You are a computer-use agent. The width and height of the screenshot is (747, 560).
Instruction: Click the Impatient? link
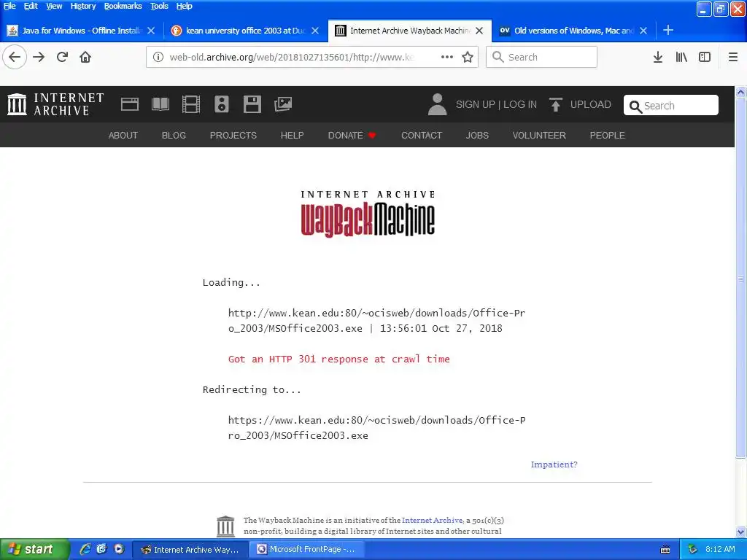pyautogui.click(x=554, y=464)
